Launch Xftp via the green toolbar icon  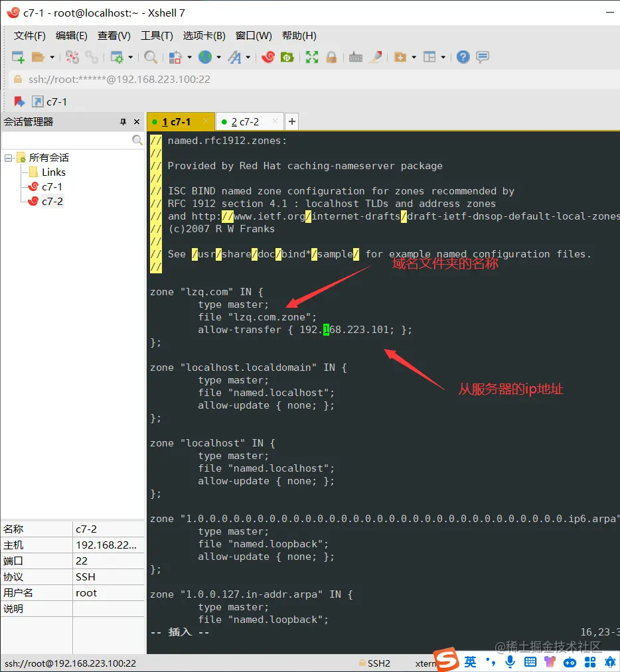tap(287, 57)
